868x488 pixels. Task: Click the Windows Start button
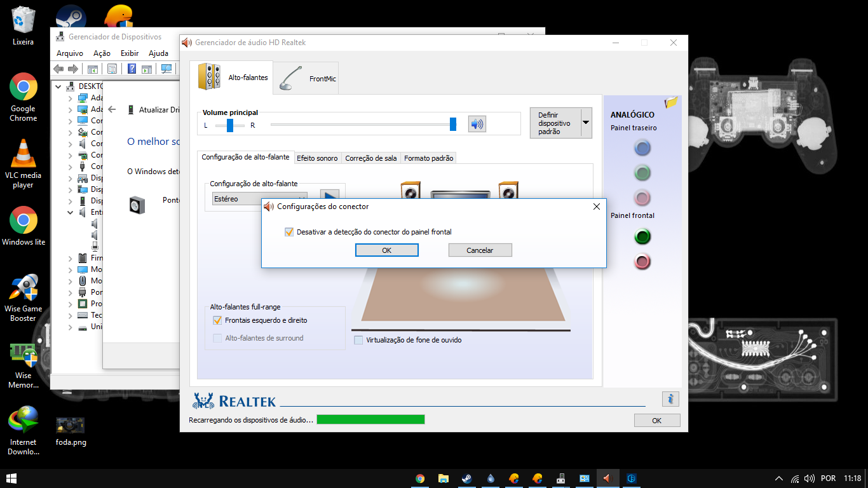tap(11, 478)
